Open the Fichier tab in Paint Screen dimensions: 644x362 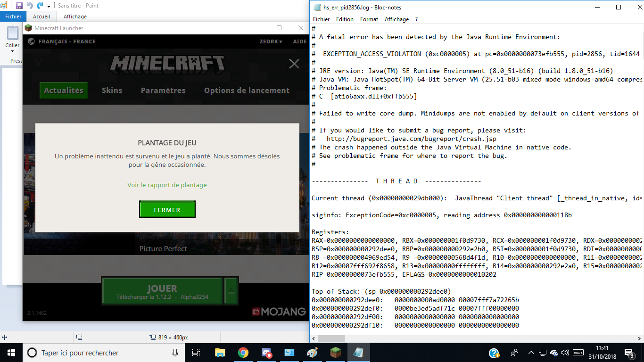coord(13,16)
